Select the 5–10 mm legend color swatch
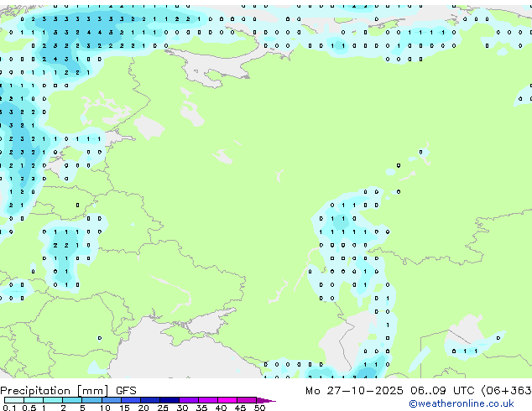This screenshot has width=532, height=411. (x=92, y=400)
